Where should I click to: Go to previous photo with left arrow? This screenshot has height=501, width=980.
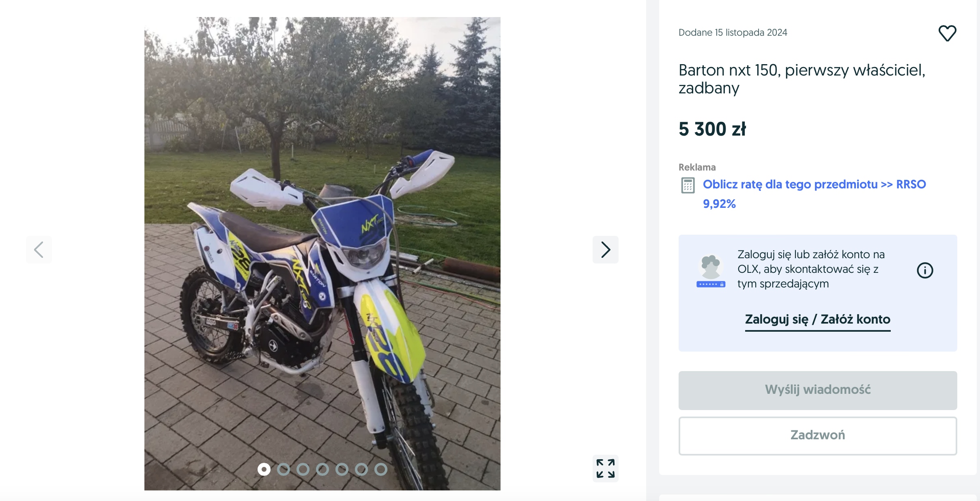tap(39, 250)
